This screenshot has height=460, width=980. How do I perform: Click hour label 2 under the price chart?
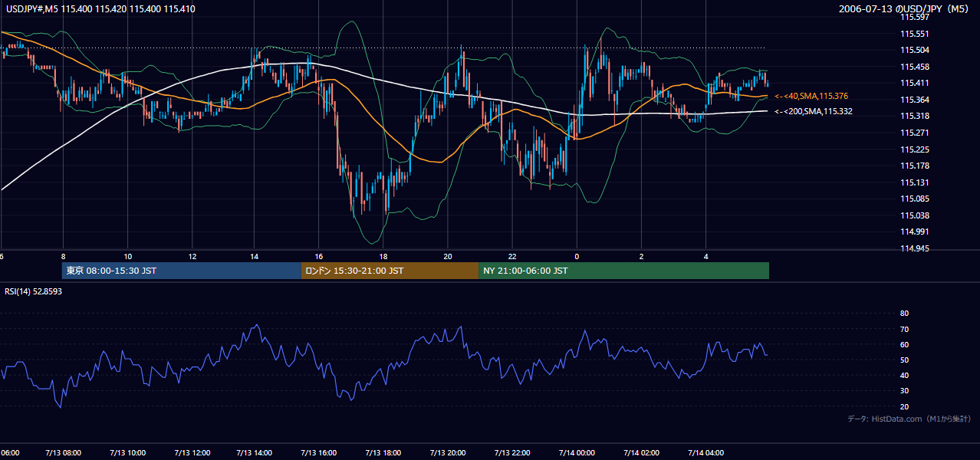point(641,256)
